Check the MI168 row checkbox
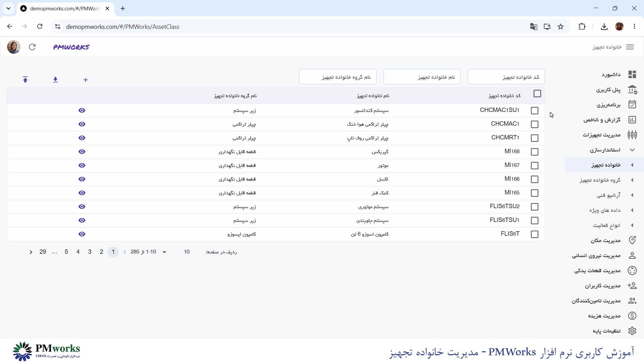The height and width of the screenshot is (362, 644). [x=535, y=152]
